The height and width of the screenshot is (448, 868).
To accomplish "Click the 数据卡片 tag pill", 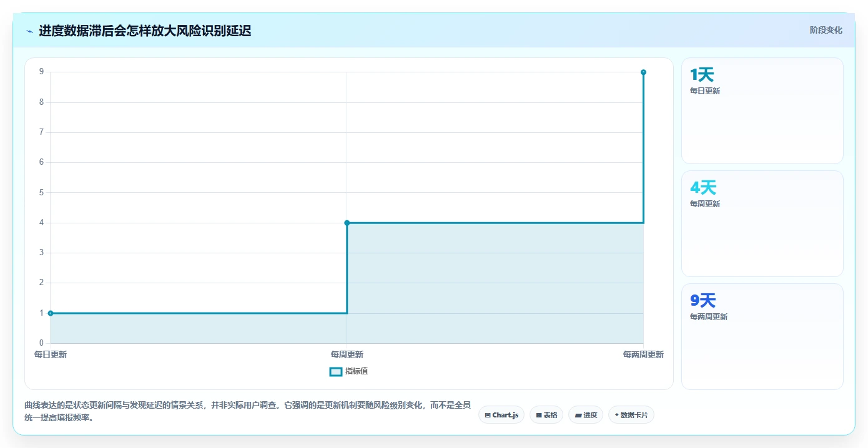I will point(631,415).
